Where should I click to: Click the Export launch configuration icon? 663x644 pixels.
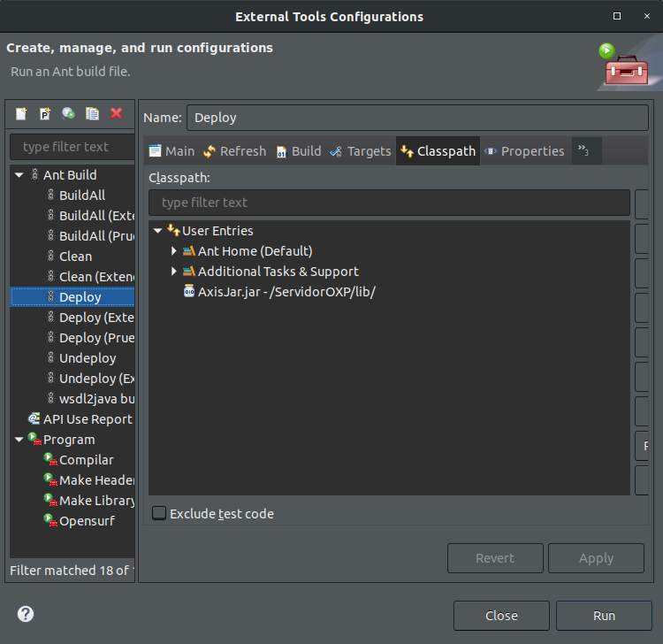68,114
